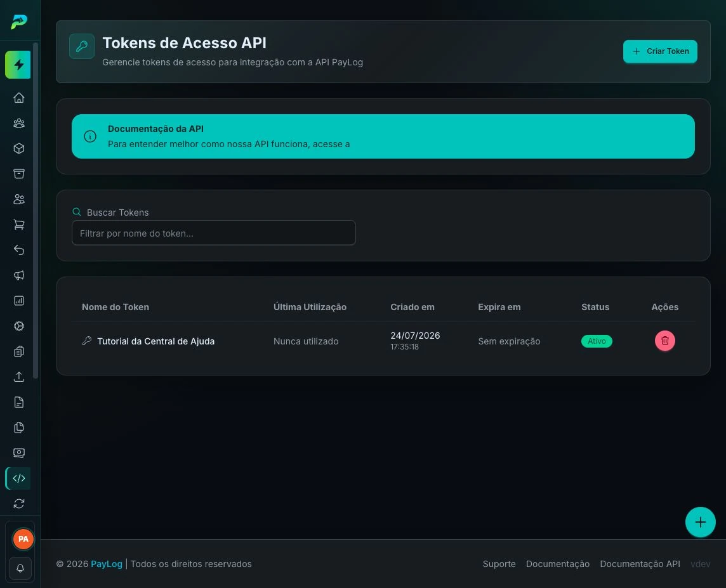Image resolution: width=726 pixels, height=588 pixels.
Task: Open the lightning bolt quick actions icon
Action: point(18,65)
